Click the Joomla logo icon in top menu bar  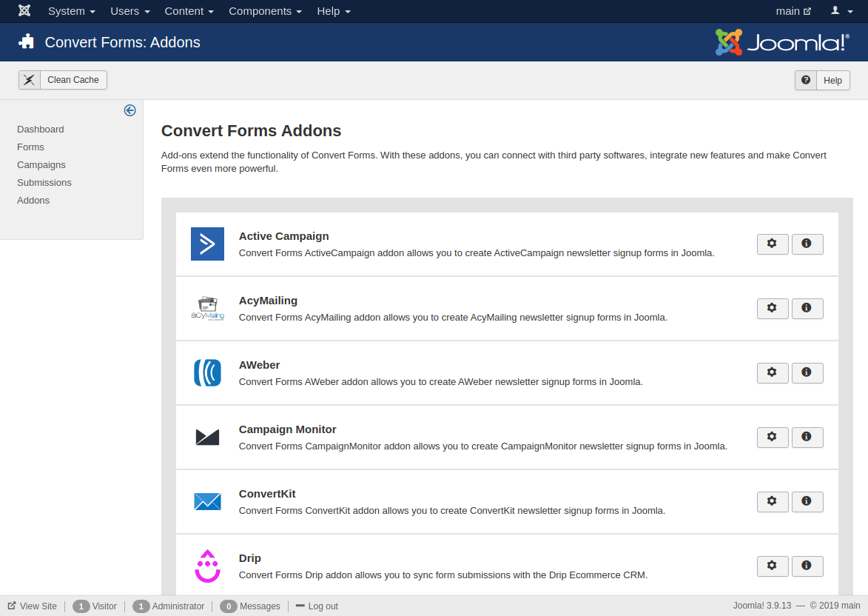click(24, 10)
